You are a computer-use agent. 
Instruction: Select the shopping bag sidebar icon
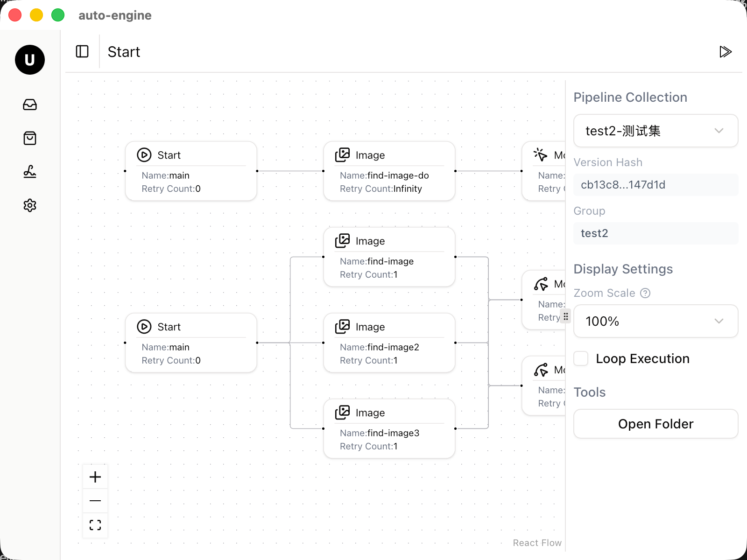pyautogui.click(x=29, y=138)
